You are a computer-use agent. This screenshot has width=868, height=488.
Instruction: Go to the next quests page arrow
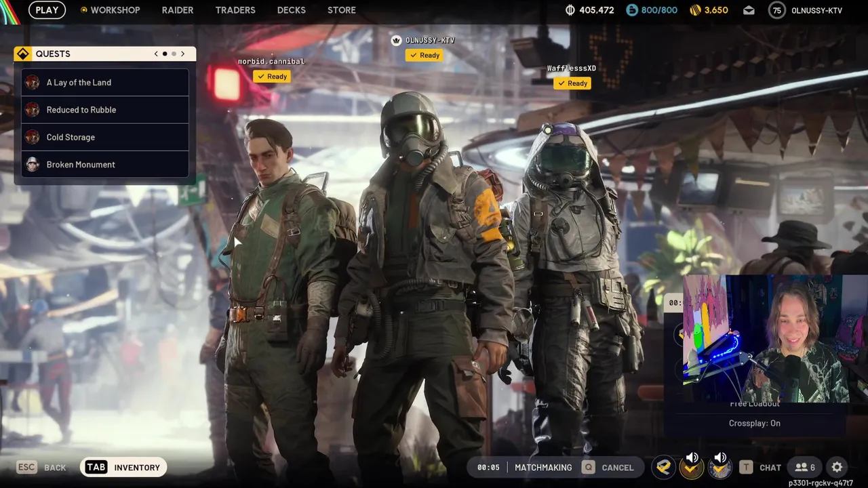coord(182,54)
